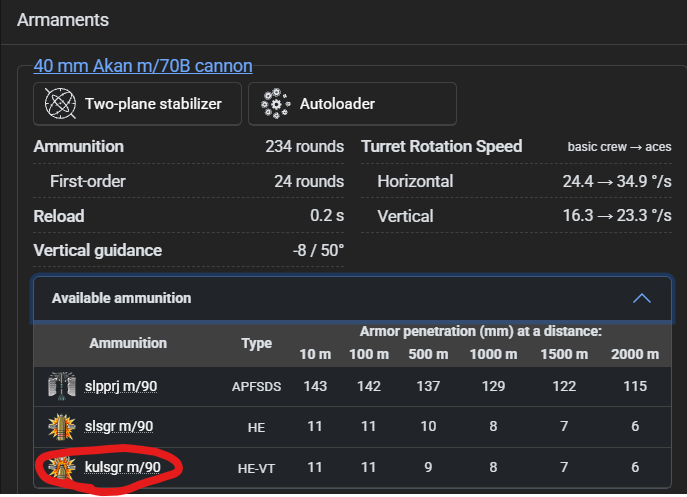
Task: Open the kulsgr m/90 ammunition name
Action: pos(123,468)
